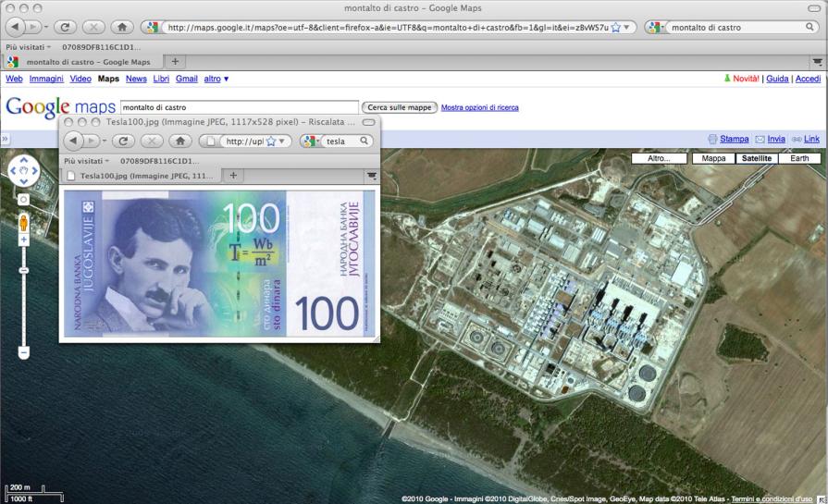Image resolution: width=828 pixels, height=504 pixels.
Task: Open a new tab beside the Google Maps tab
Action: point(175,62)
